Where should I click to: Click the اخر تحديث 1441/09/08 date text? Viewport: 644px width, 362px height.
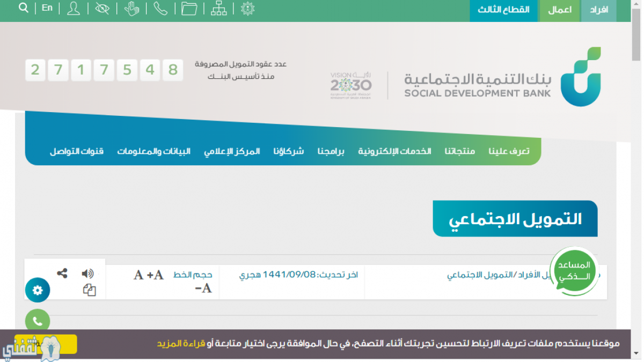coord(299,275)
